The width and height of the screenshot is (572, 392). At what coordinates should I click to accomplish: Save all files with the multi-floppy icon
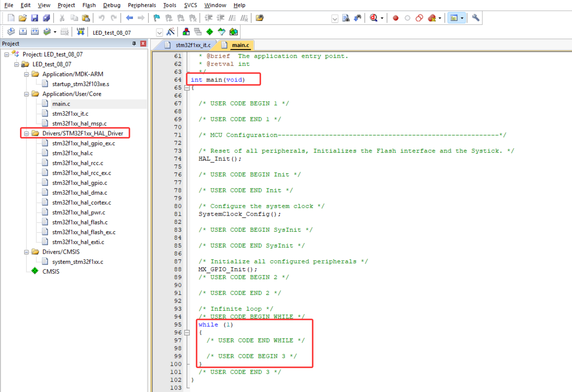pos(46,18)
